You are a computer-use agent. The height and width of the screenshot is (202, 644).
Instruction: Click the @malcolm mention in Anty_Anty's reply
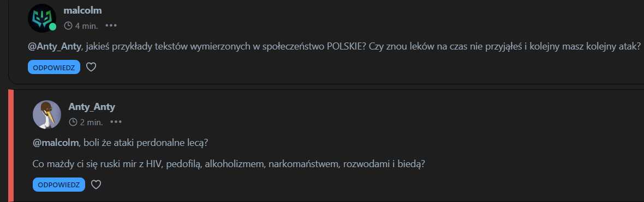pyautogui.click(x=56, y=143)
